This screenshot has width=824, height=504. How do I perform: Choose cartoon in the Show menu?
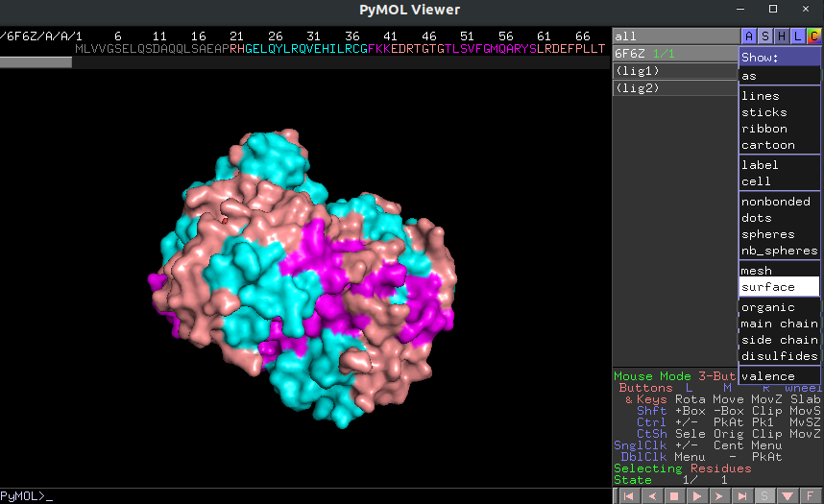tap(779, 145)
